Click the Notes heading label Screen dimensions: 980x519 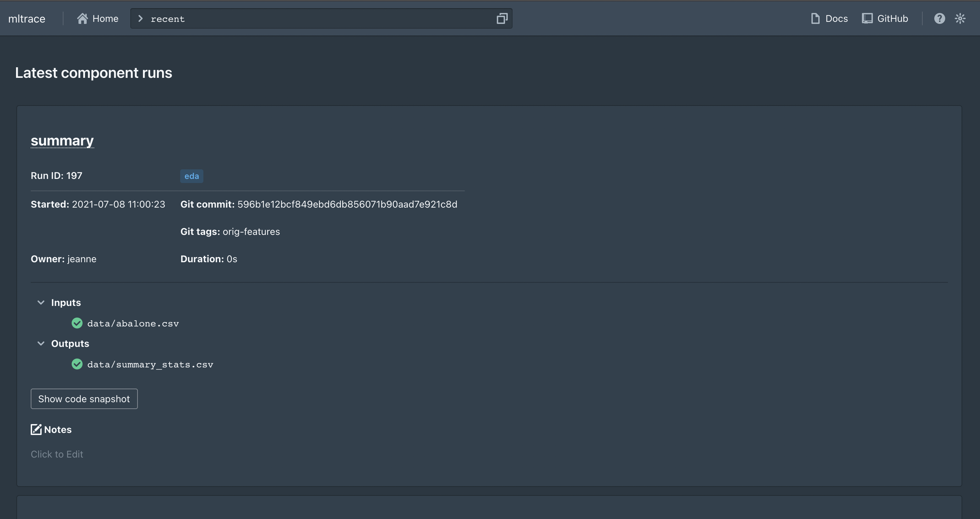pyautogui.click(x=58, y=430)
